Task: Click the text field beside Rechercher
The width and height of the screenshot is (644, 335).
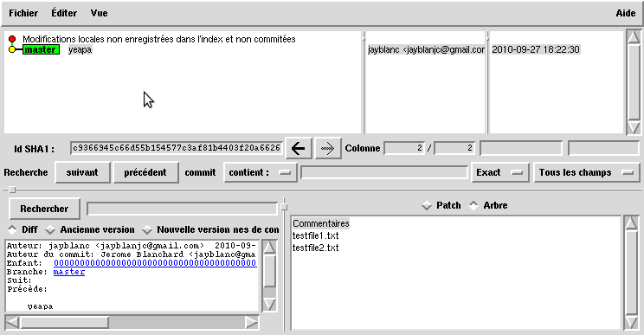Action: (182, 209)
